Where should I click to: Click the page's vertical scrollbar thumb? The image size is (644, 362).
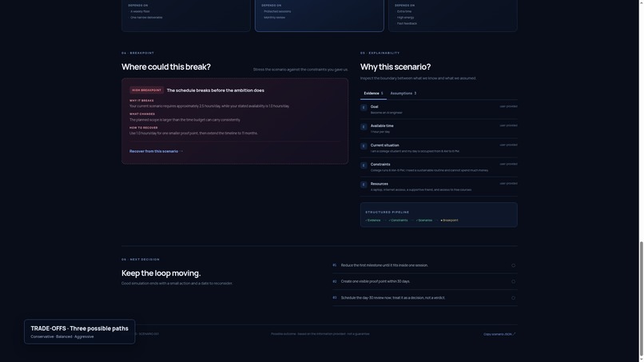[641, 300]
